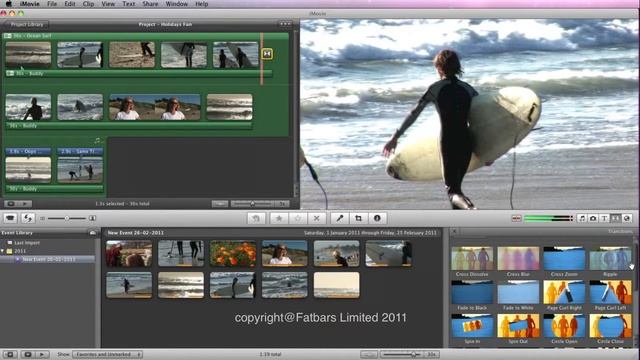
Task: Click the audio volume level meter
Action: click(548, 218)
